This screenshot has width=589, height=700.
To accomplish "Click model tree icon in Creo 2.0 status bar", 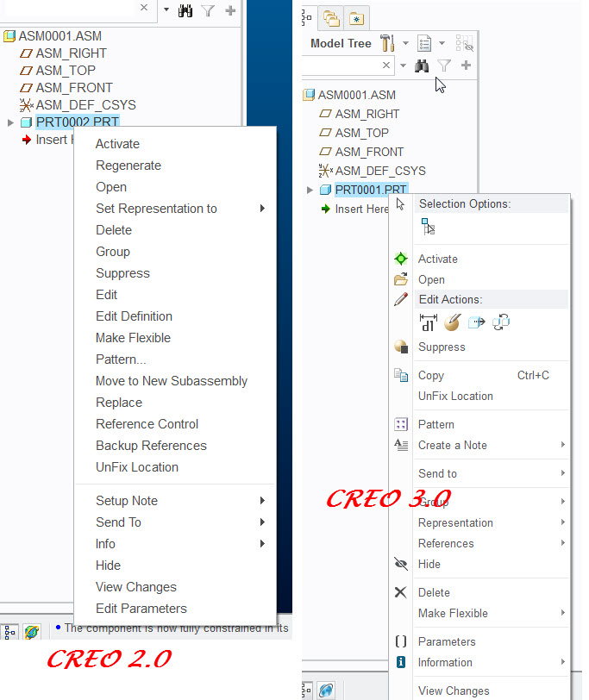I will tap(9, 632).
